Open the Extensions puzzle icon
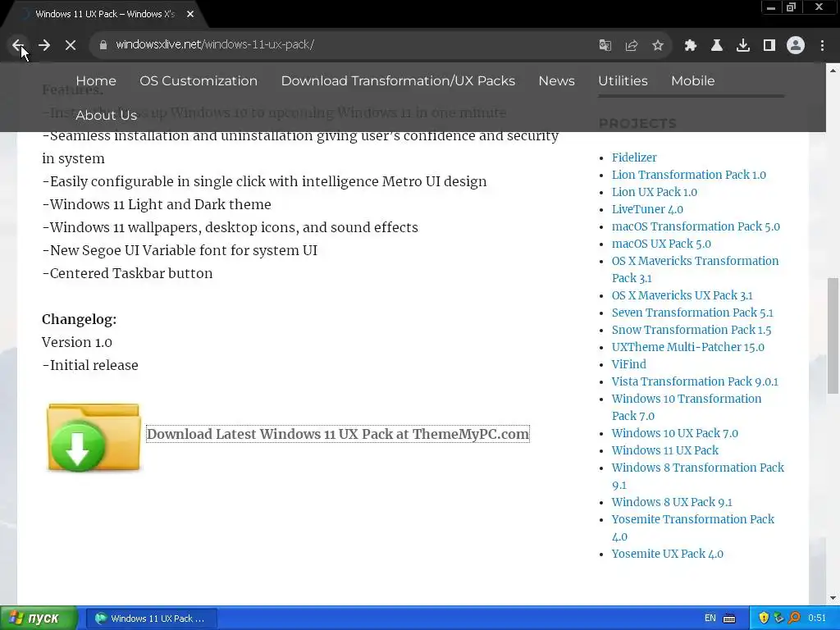840x630 pixels. (691, 45)
